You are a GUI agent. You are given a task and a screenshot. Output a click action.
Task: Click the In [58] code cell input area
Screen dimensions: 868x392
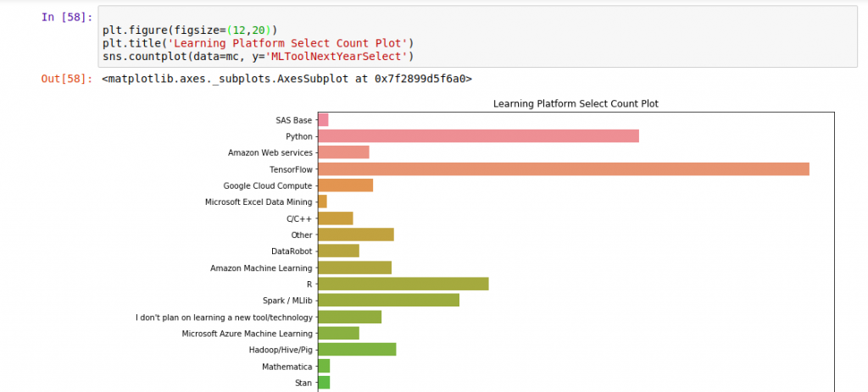[x=477, y=36]
